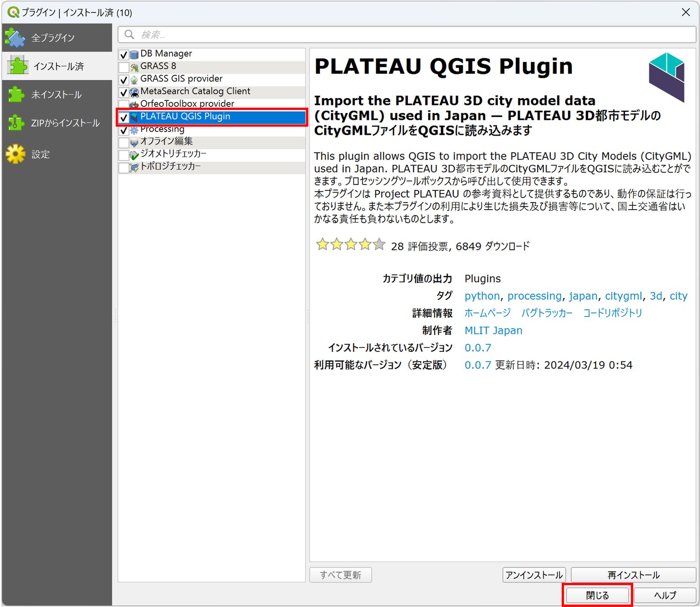Click the ZIPからインストール zipper icon
Viewport: 700px width, 607px height.
tap(16, 123)
